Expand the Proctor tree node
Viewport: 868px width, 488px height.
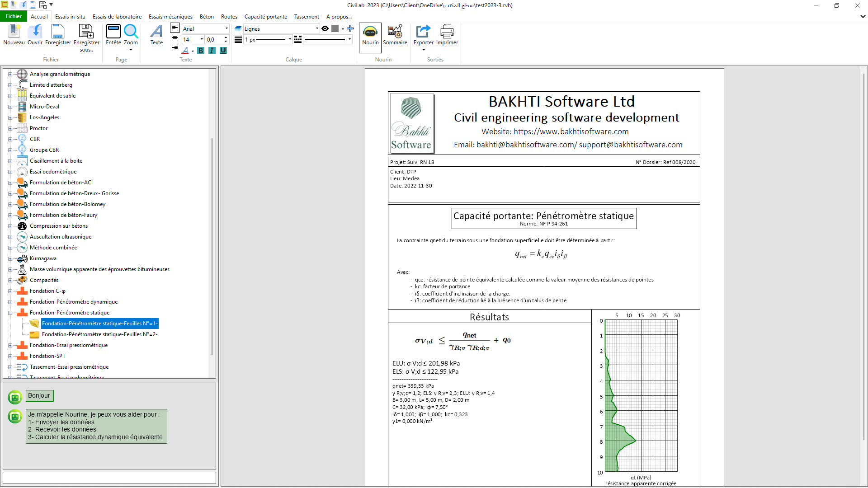(x=10, y=128)
